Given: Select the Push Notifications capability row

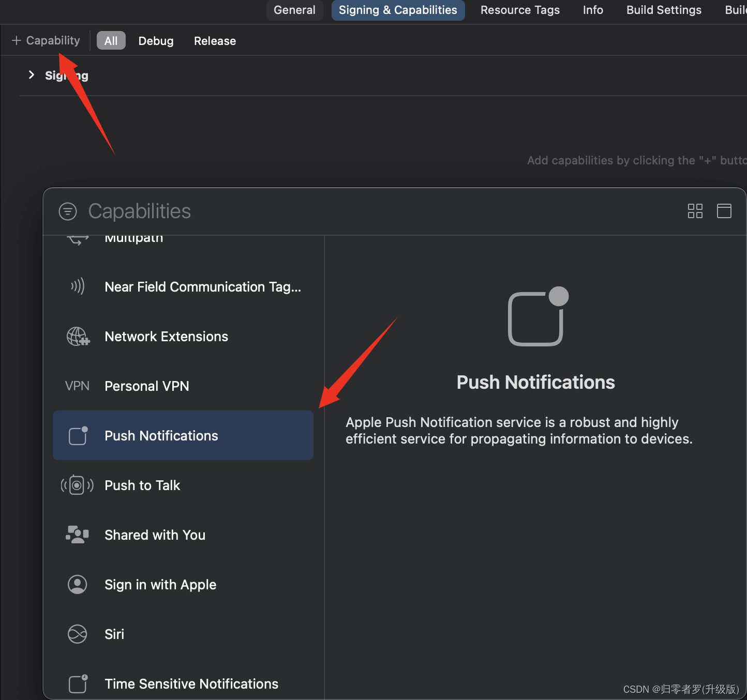Looking at the screenshot, I should tap(183, 435).
